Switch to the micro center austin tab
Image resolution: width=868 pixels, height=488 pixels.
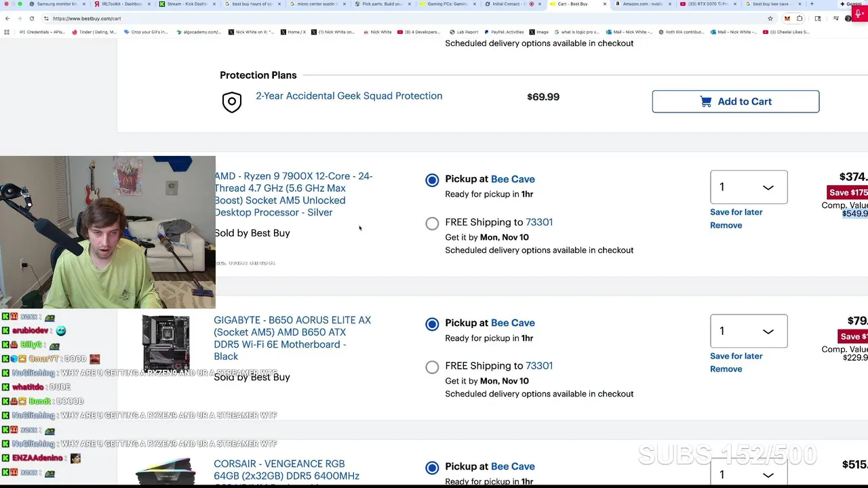(317, 4)
